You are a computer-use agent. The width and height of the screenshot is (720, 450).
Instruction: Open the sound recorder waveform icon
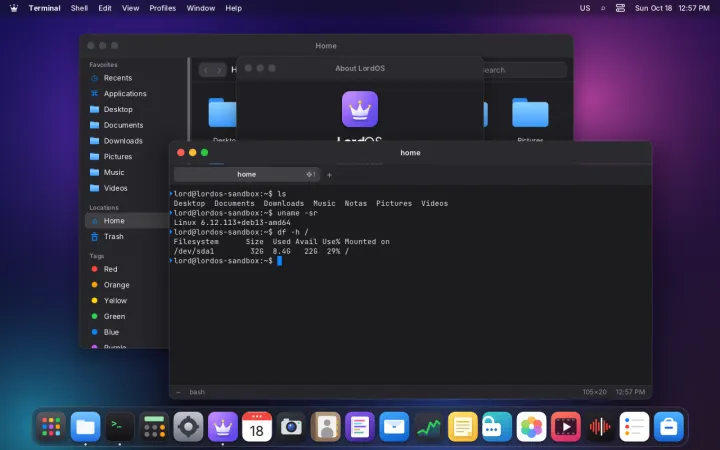(600, 427)
